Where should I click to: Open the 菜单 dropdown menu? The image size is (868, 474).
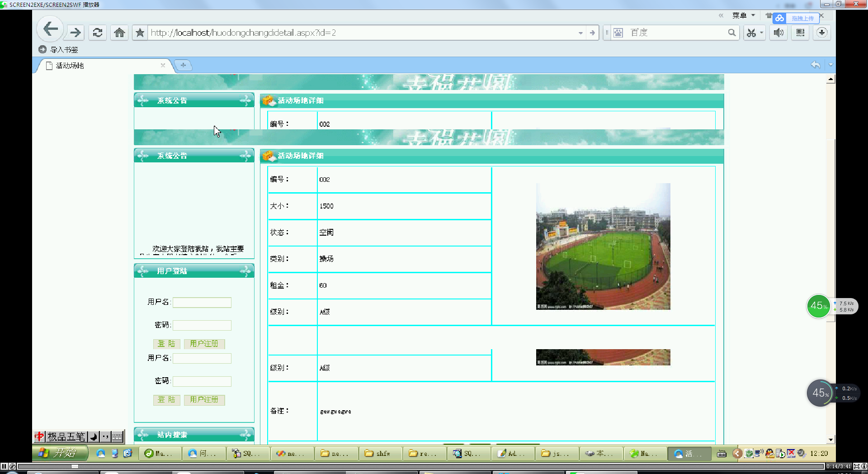(x=744, y=15)
